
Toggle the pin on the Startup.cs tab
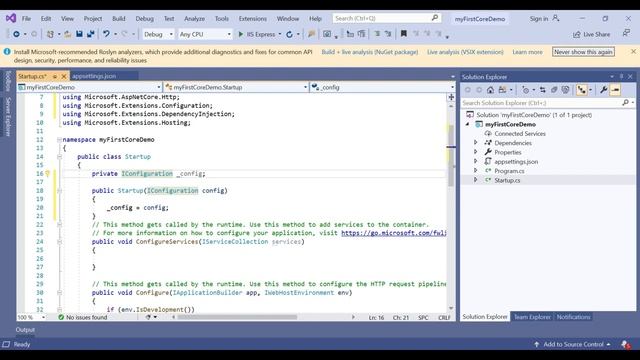click(x=55, y=76)
